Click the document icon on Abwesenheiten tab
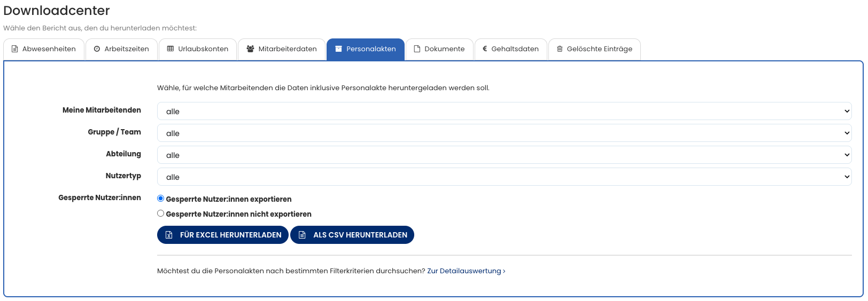 (x=15, y=49)
